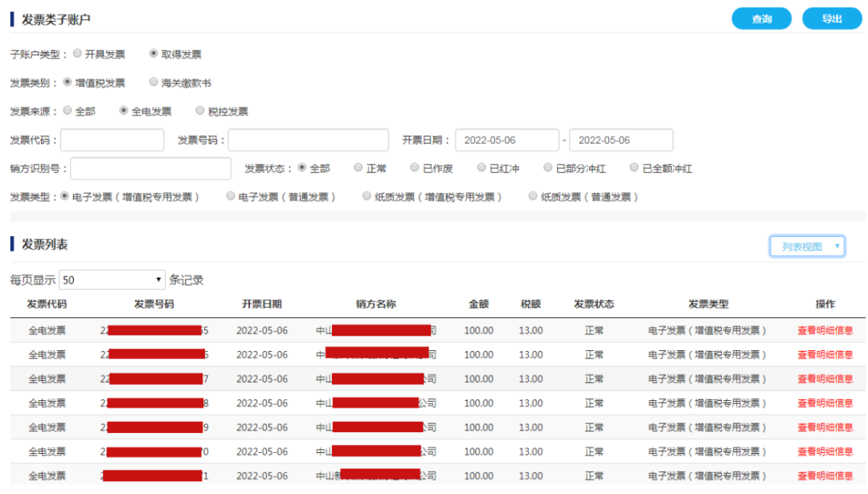Open 查看明细信息 for the first invoice
This screenshot has height=494, width=868.
coord(825,330)
